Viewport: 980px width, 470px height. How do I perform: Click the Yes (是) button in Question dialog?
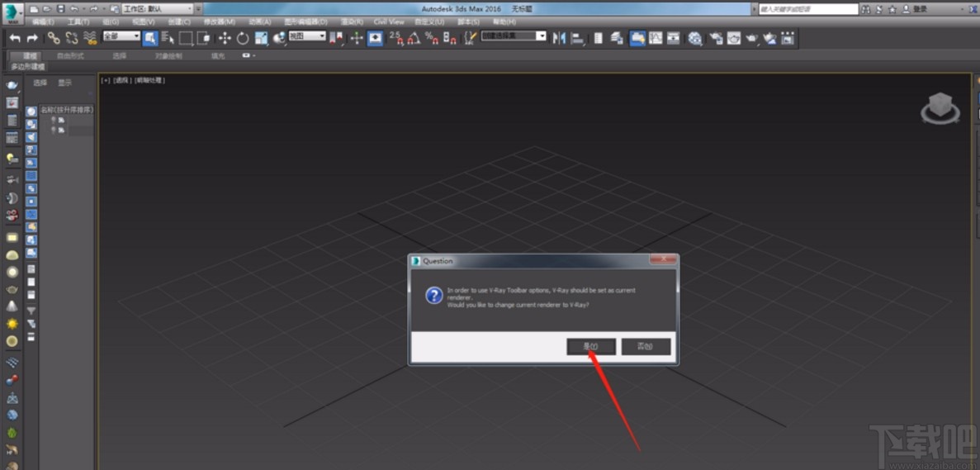[590, 347]
